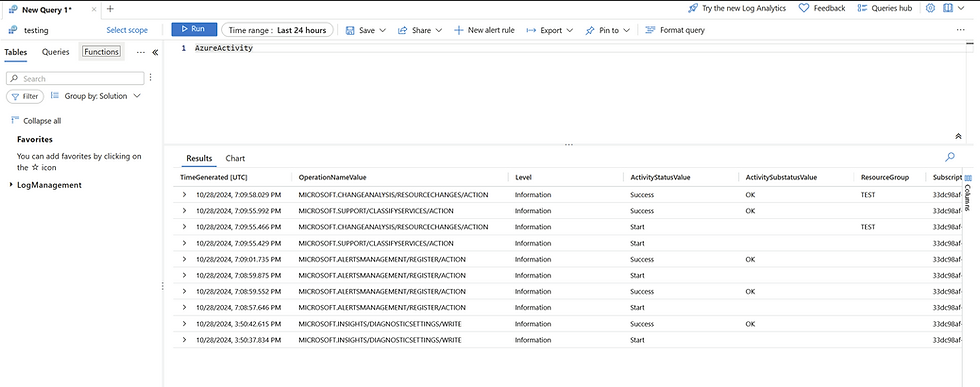Open Group by: Solution dropdown
Viewport: 980px width, 387px height.
tap(96, 96)
